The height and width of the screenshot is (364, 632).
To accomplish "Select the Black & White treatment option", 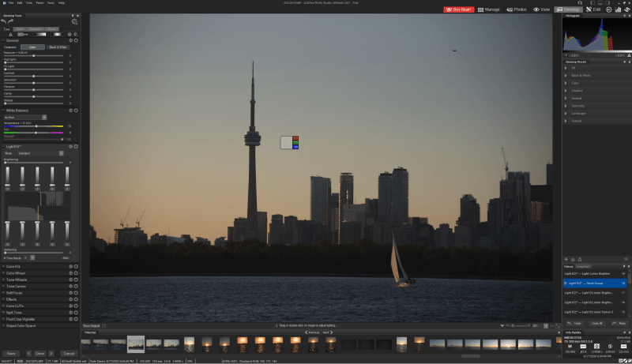I will pyautogui.click(x=58, y=47).
